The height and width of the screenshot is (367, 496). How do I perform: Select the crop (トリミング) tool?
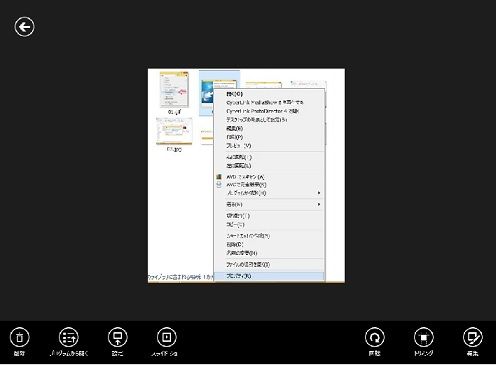coord(424,337)
